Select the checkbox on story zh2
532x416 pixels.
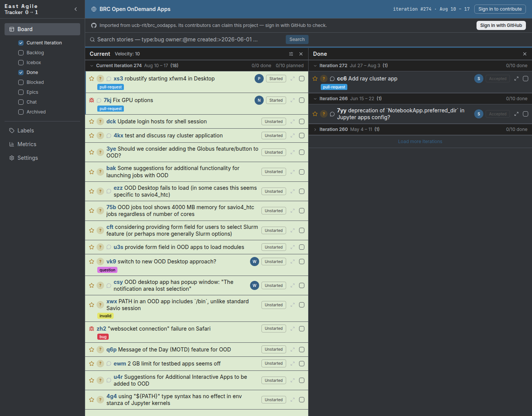[302, 329]
